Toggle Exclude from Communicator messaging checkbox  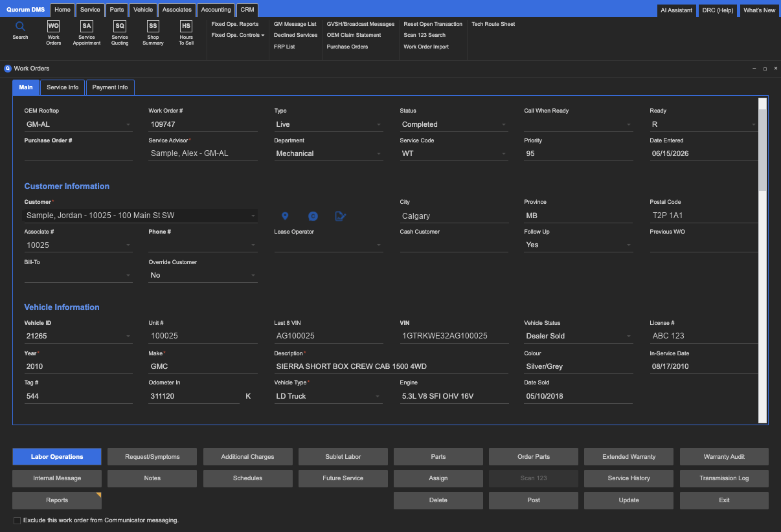(x=17, y=520)
